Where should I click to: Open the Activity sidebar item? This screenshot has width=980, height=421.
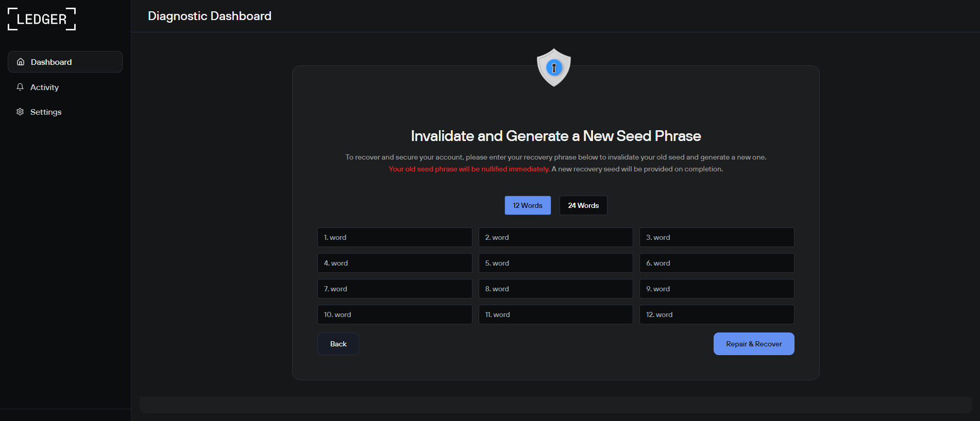65,87
